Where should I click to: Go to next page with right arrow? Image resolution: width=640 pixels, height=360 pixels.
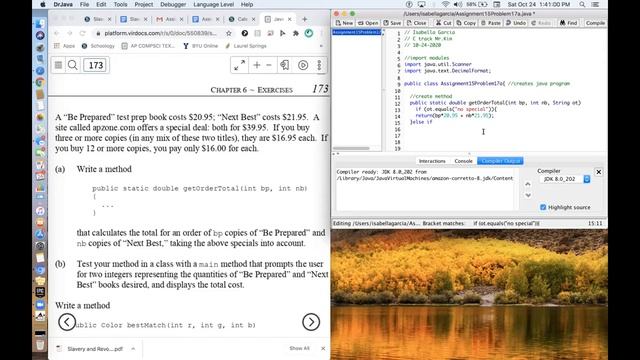311,322
